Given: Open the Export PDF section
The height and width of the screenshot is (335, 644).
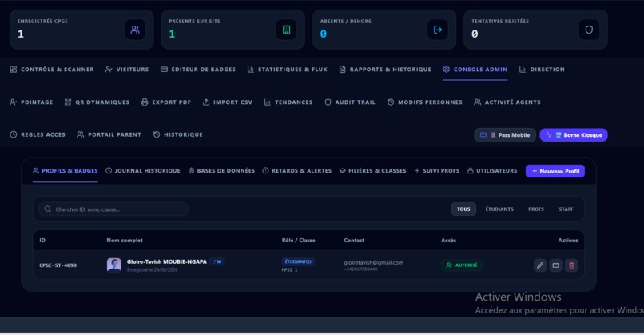Looking at the screenshot, I should 166,102.
